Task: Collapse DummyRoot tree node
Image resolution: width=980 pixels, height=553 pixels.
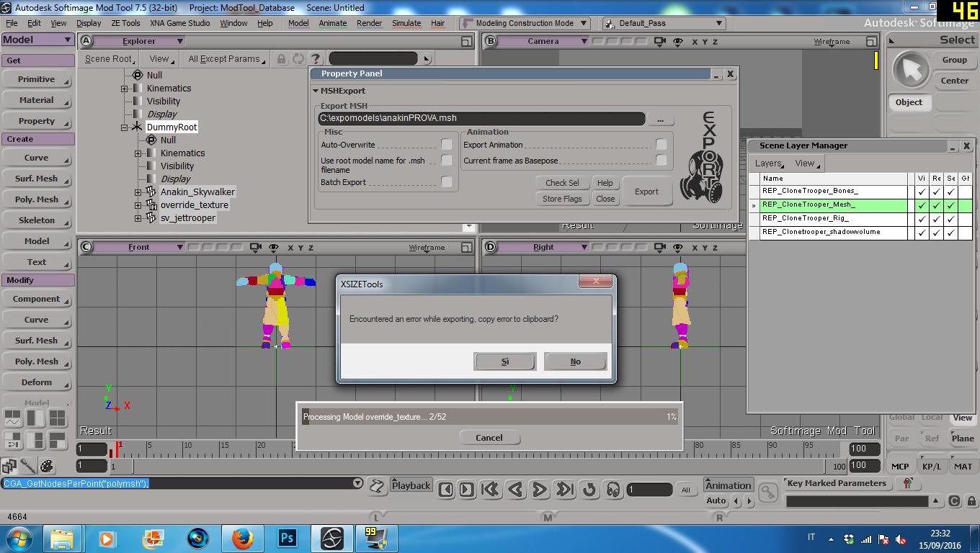Action: tap(125, 127)
